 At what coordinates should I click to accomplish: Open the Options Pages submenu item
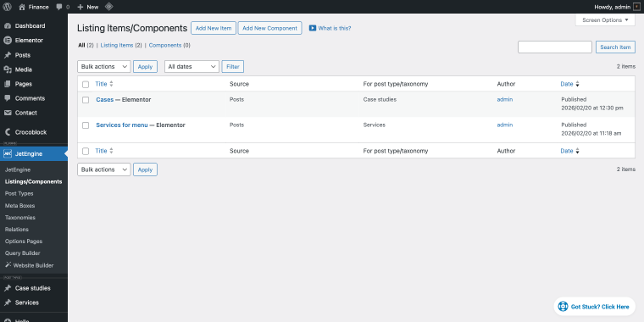click(x=24, y=241)
